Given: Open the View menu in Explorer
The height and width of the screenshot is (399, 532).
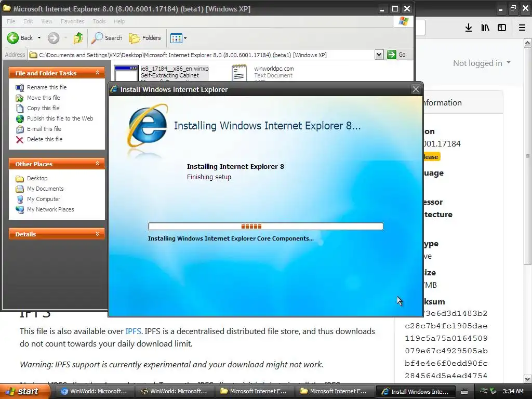Looking at the screenshot, I should 47,21.
